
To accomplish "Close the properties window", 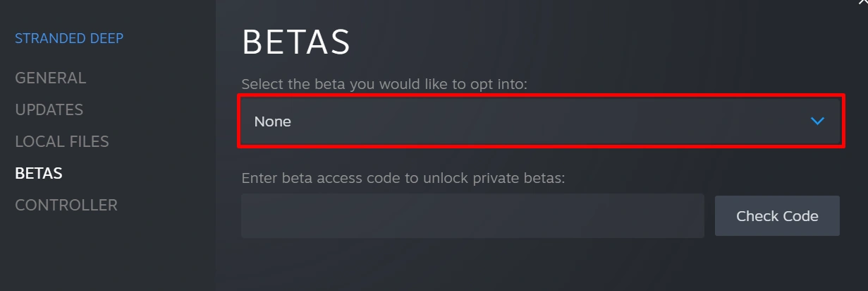I will point(862,2).
